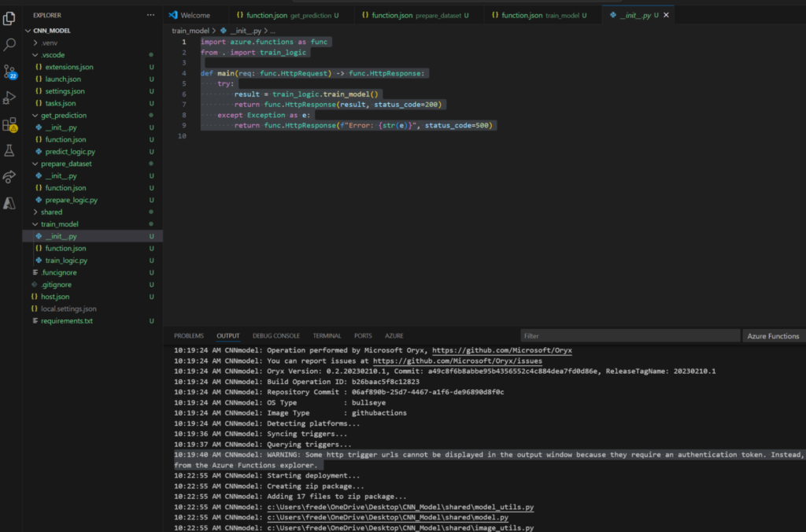This screenshot has width=806, height=532.
Task: Open the github.com/Microsoft/Oryx link
Action: [x=501, y=350]
